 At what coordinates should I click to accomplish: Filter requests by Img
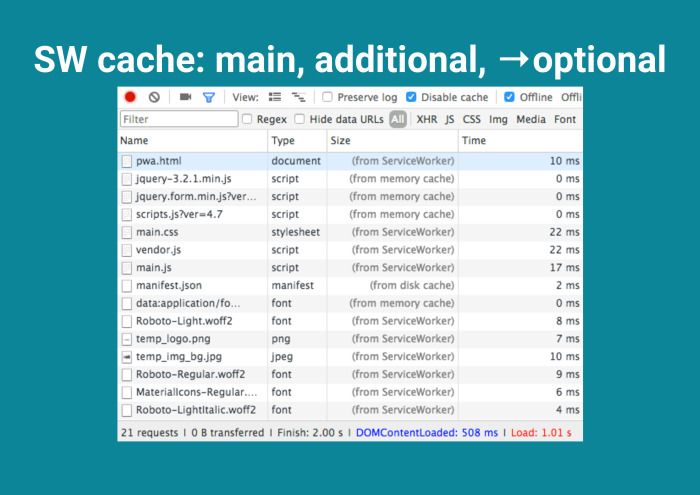[498, 120]
